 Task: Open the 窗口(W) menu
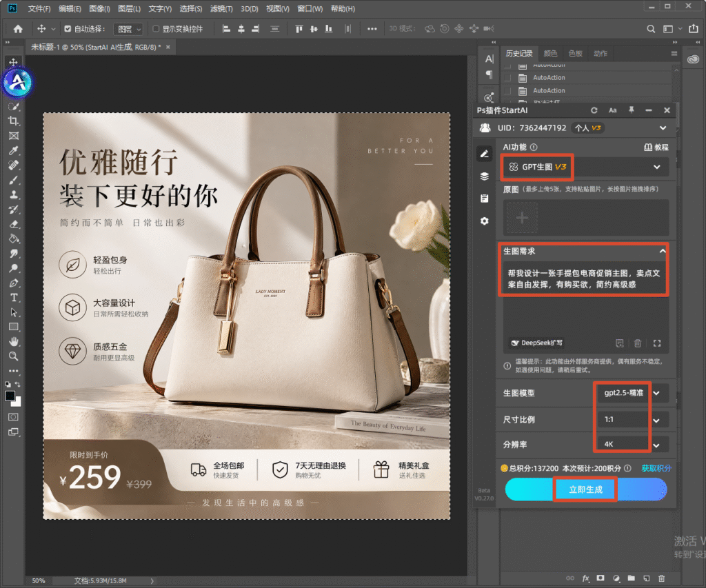pos(310,8)
